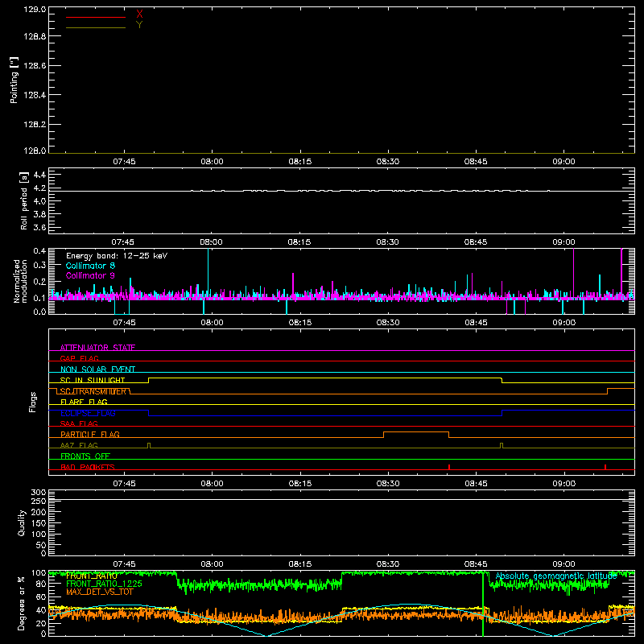This screenshot has height=644, width=644.
Task: Click the Collimator 8 legend entry
Action: (90, 266)
